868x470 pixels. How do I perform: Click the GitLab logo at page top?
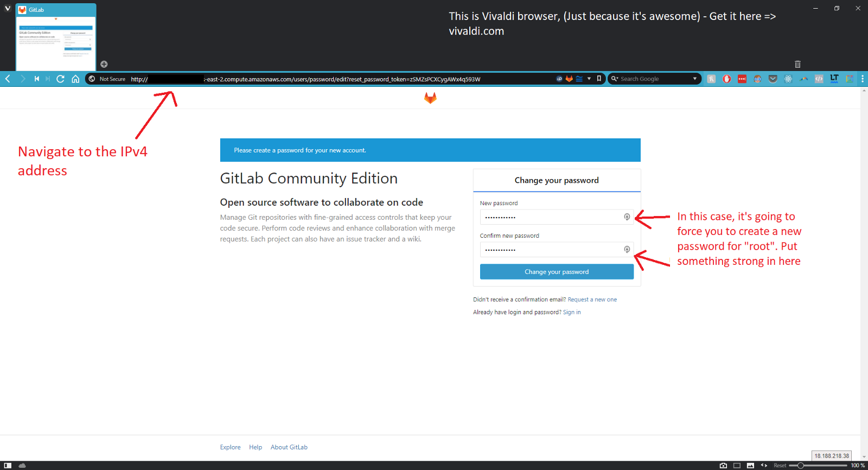click(x=430, y=98)
